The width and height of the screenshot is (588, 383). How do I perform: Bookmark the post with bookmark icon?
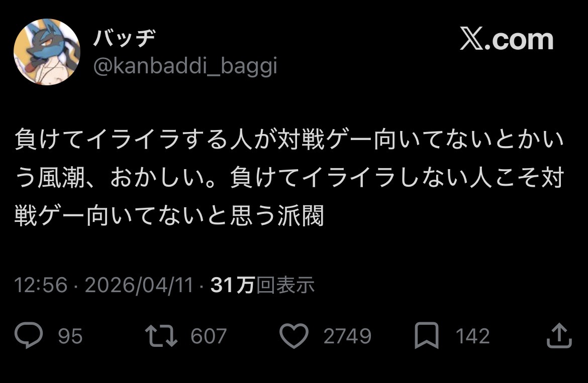(427, 335)
